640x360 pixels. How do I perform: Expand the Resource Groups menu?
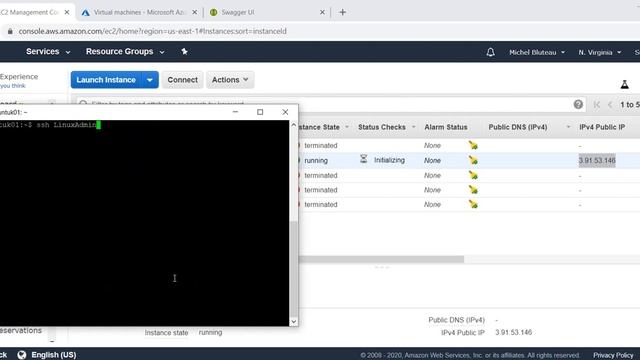pyautogui.click(x=125, y=51)
